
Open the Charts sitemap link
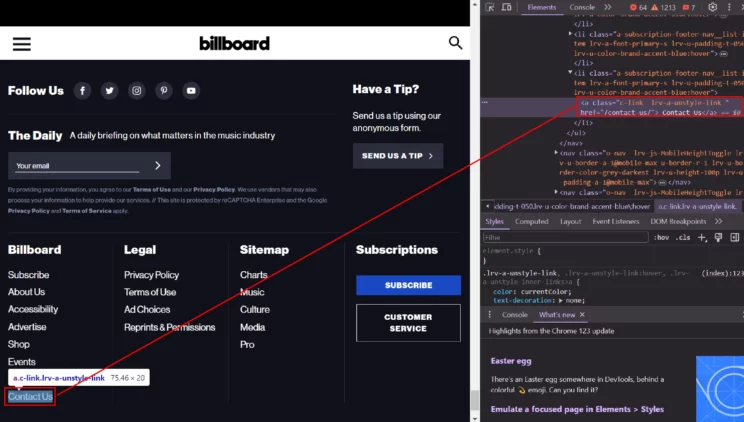pyautogui.click(x=253, y=275)
